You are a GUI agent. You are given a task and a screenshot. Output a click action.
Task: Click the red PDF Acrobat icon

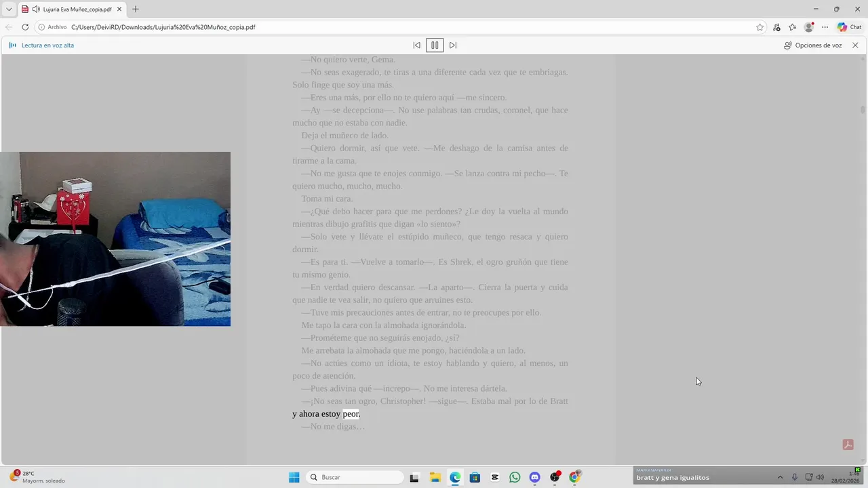848,445
